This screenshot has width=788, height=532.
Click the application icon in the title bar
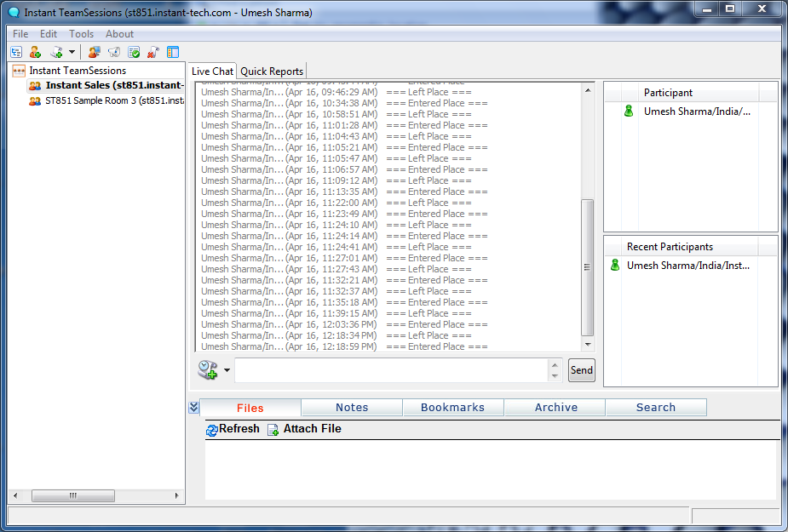(x=14, y=13)
